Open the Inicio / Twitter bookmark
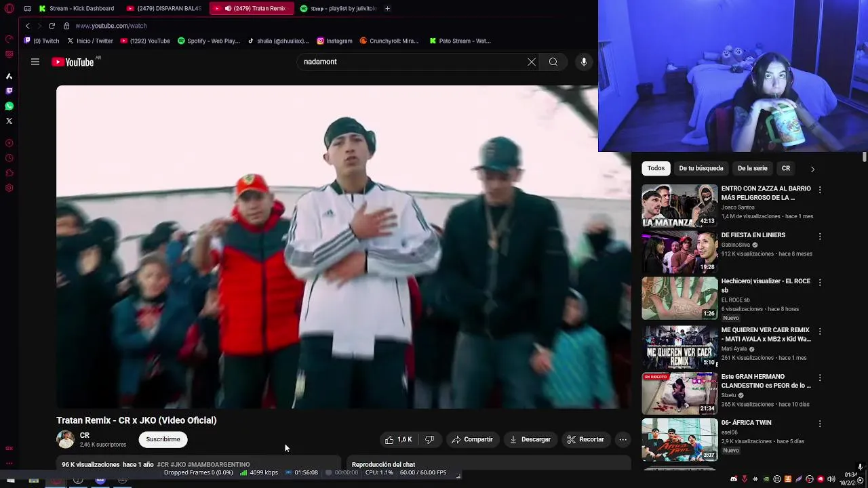868x488 pixels. pyautogui.click(x=90, y=41)
